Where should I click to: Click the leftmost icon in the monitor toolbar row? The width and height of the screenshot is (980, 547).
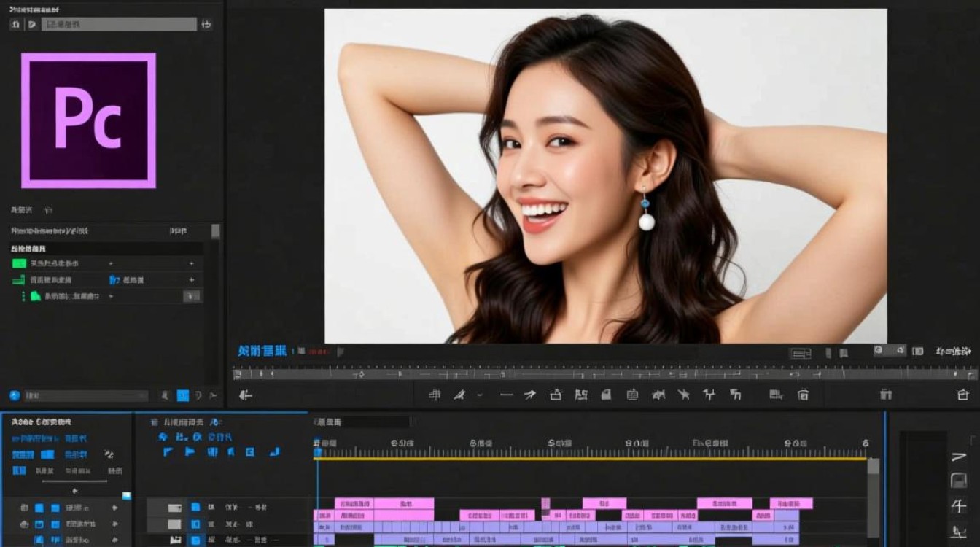coord(246,395)
